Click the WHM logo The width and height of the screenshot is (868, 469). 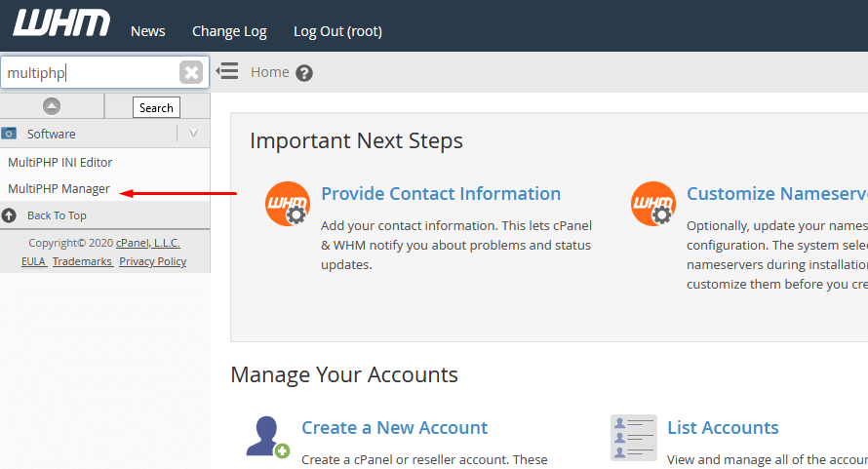click(61, 23)
